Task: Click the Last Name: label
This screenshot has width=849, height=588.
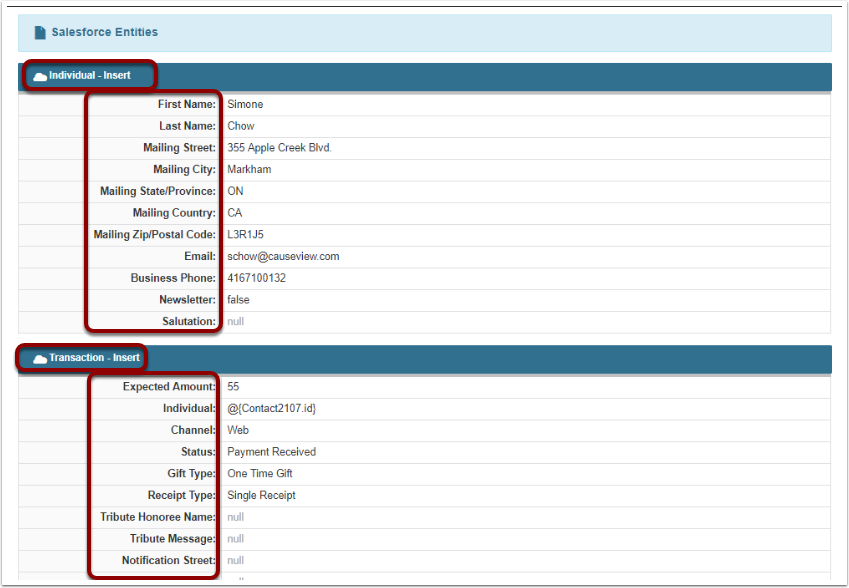Action: click(187, 126)
